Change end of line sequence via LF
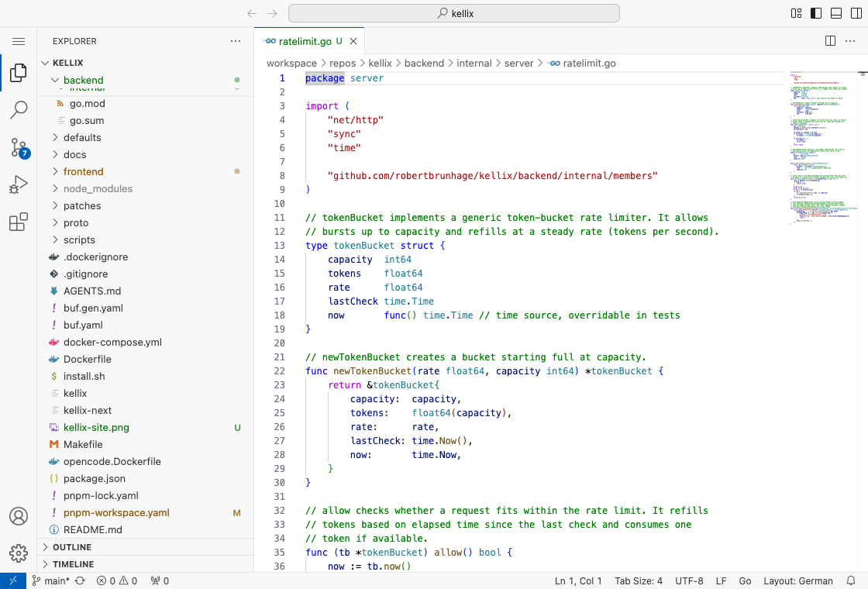This screenshot has height=589, width=868. pyautogui.click(x=721, y=580)
